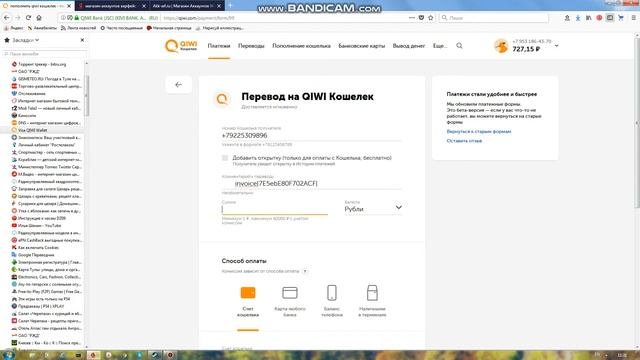Bookmark this page with the star icon
The height and width of the screenshot is (360, 640).
431,18
